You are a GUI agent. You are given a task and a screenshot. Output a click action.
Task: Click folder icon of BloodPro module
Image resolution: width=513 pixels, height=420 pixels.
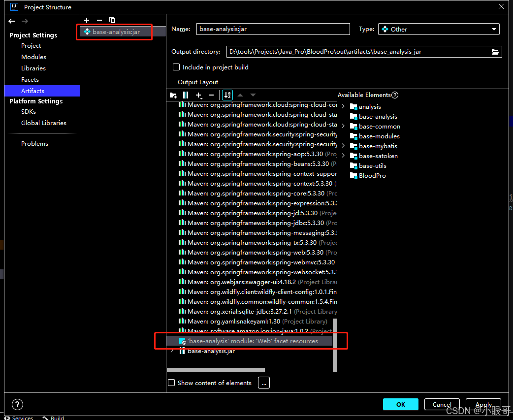(x=353, y=176)
